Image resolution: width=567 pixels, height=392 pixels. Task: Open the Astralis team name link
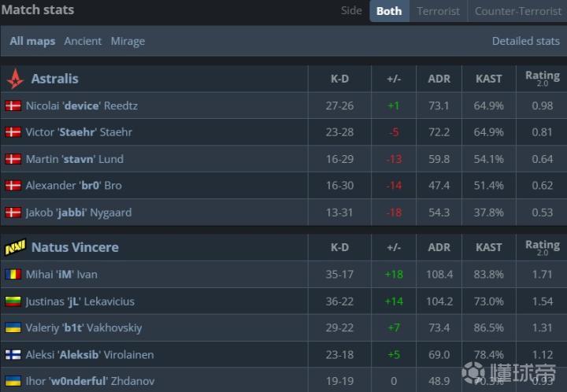54,79
